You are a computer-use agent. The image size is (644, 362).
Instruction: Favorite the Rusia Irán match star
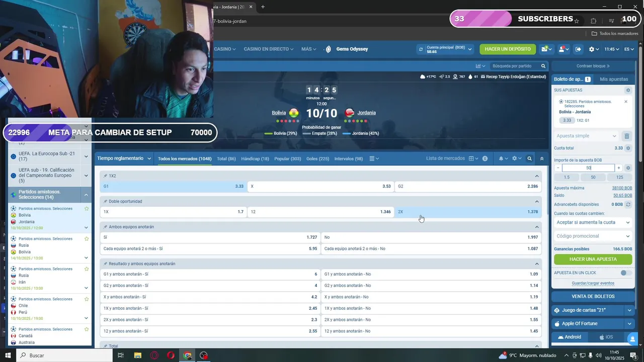pos(87,268)
